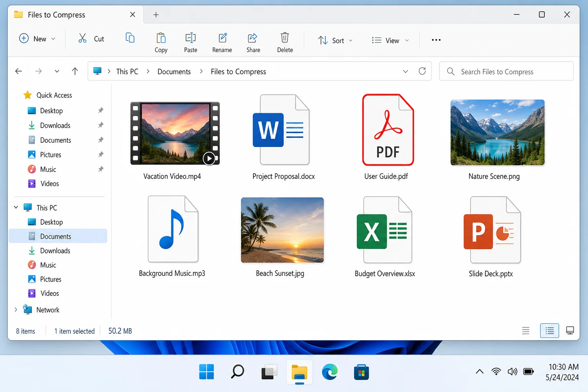588x392 pixels.
Task: Open the three-dot See more menu
Action: (436, 40)
